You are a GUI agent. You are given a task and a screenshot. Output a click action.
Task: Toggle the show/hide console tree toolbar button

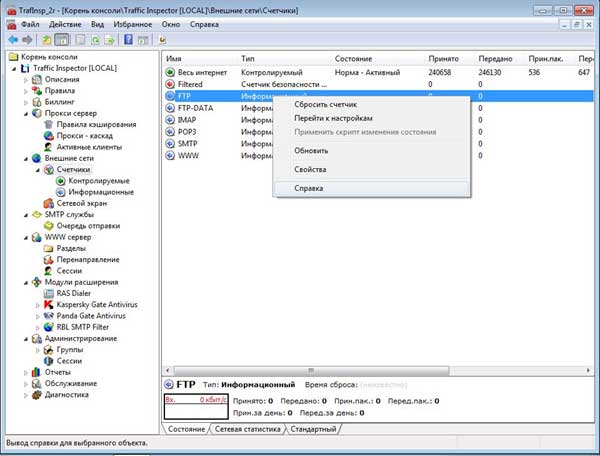62,39
